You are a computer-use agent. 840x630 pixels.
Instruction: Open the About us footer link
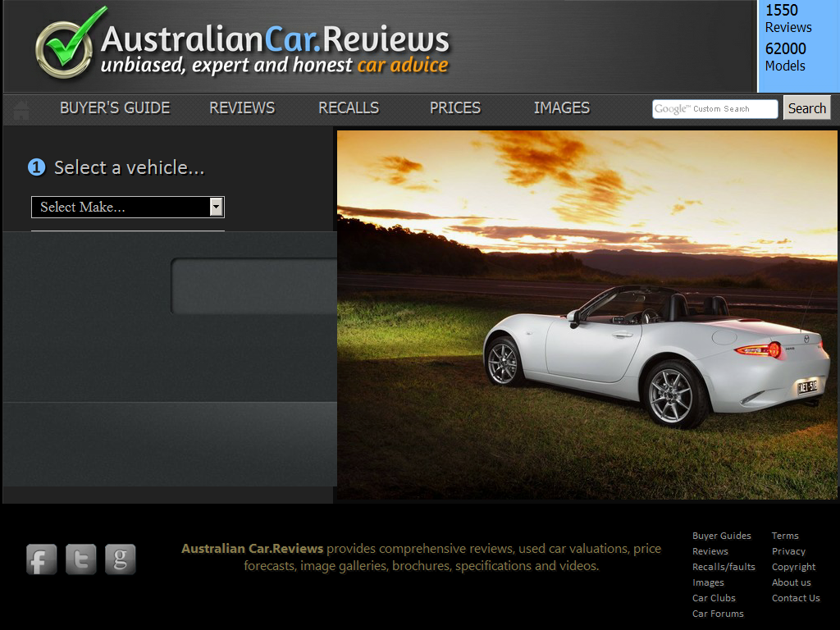792,582
